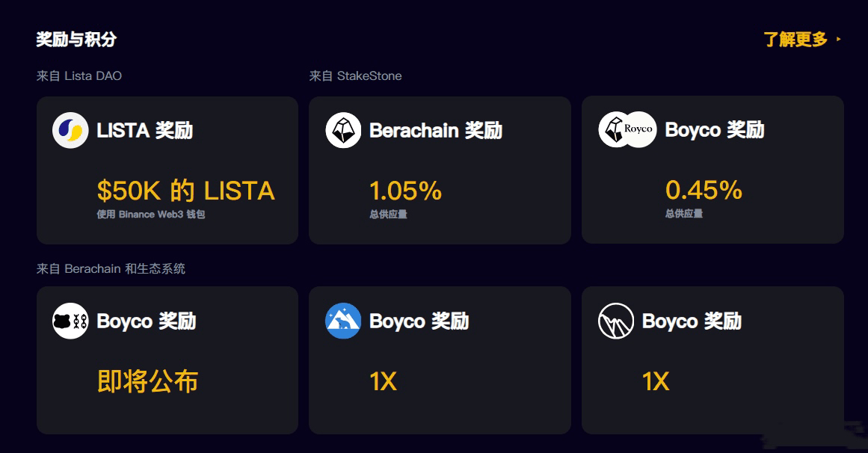
Task: Open the 了解更多 link
Action: [795, 40]
